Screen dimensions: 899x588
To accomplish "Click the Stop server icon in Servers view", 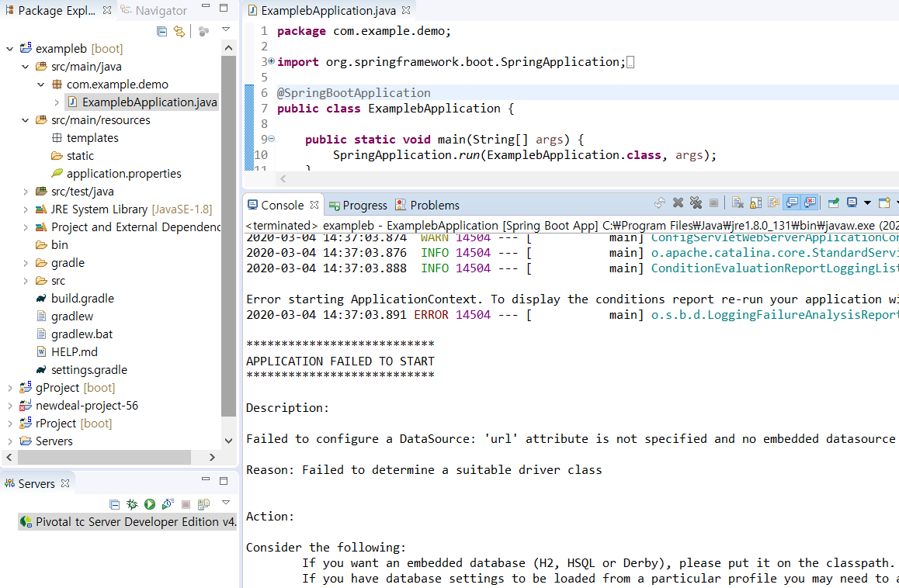I will [186, 504].
